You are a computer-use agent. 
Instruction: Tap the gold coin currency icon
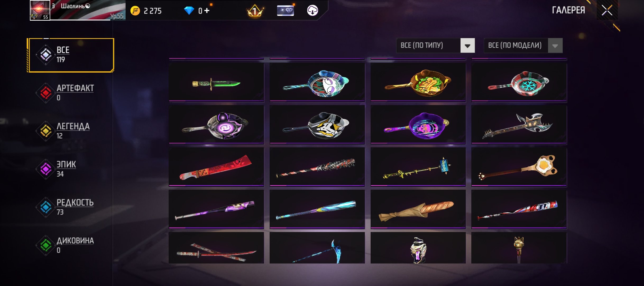pyautogui.click(x=135, y=11)
